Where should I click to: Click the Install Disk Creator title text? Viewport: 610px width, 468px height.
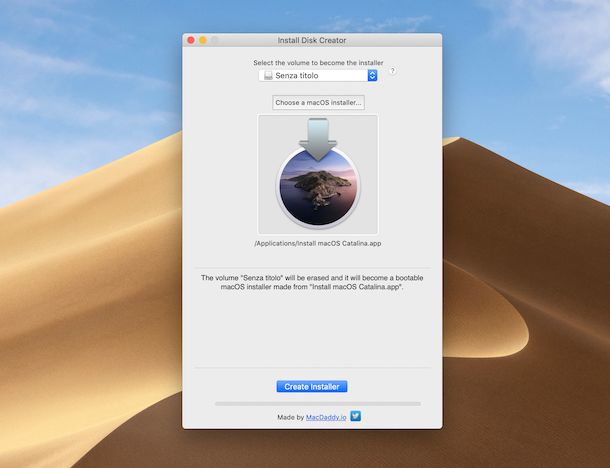pos(312,40)
